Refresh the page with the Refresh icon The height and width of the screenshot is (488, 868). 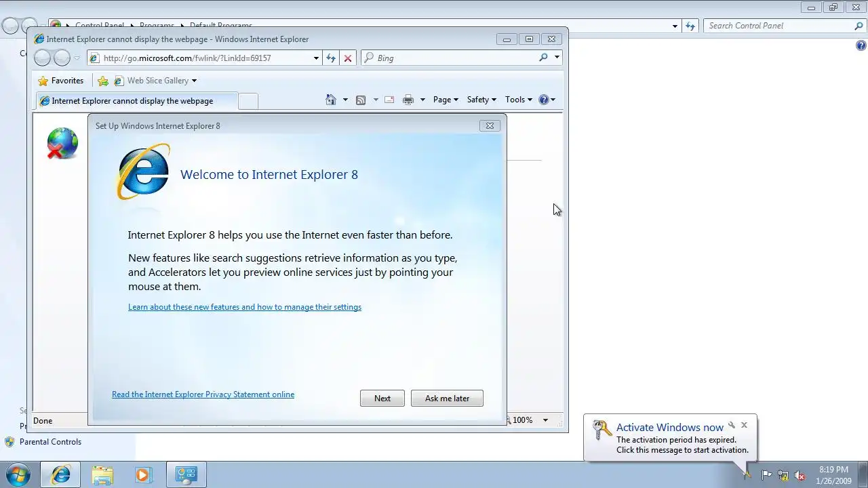[x=331, y=58]
